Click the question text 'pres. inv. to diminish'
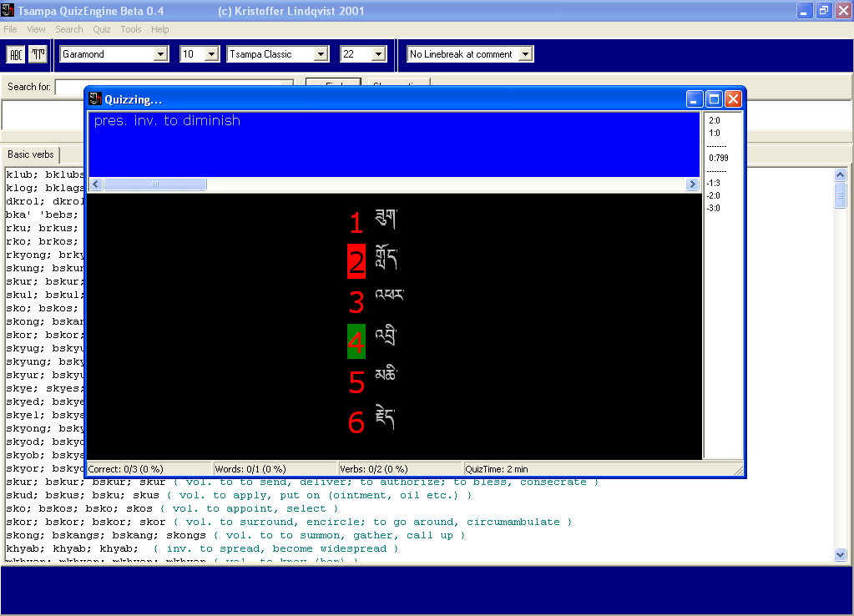 (x=167, y=120)
